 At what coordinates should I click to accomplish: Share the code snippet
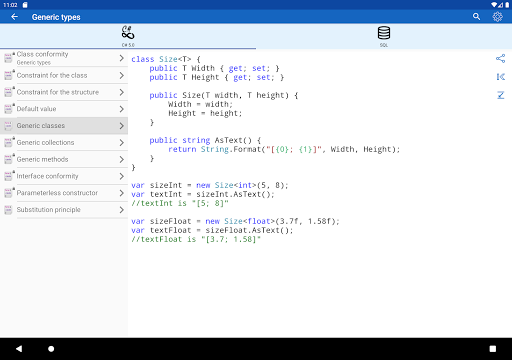(x=500, y=59)
